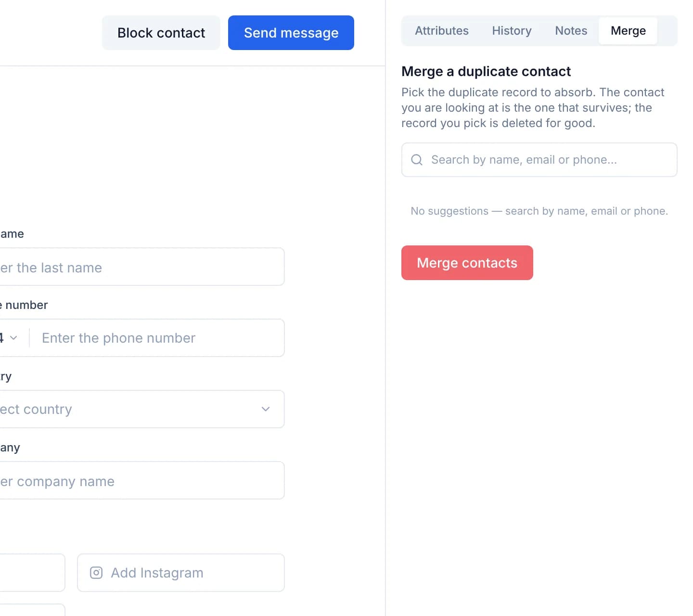Click the Merge a duplicate contact heading
693x616 pixels.
(486, 71)
